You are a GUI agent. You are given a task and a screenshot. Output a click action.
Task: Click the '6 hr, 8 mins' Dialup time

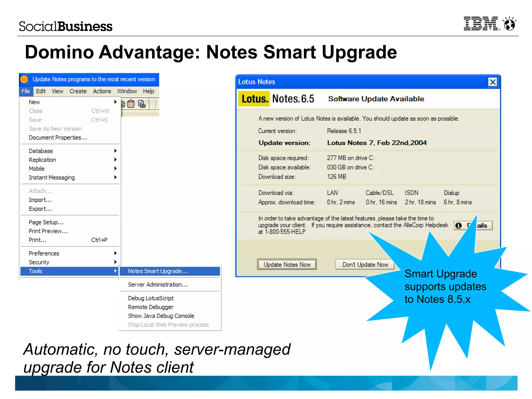pyautogui.click(x=458, y=202)
